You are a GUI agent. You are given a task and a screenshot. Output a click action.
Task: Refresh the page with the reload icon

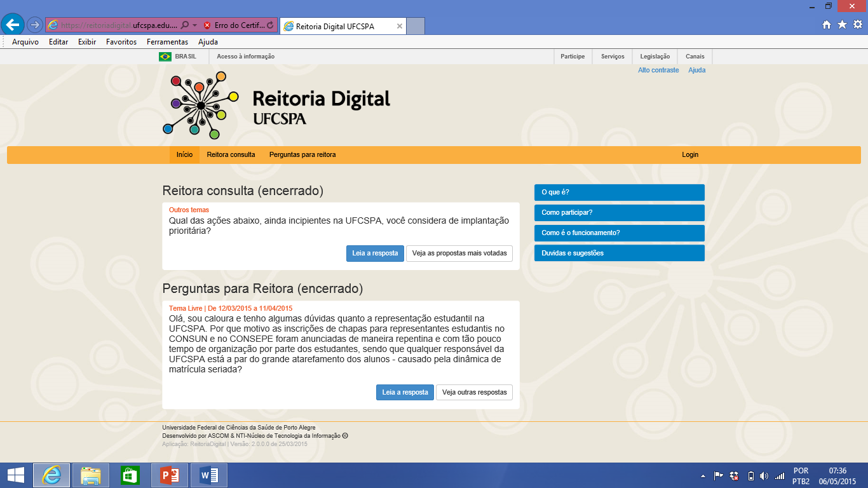[271, 25]
